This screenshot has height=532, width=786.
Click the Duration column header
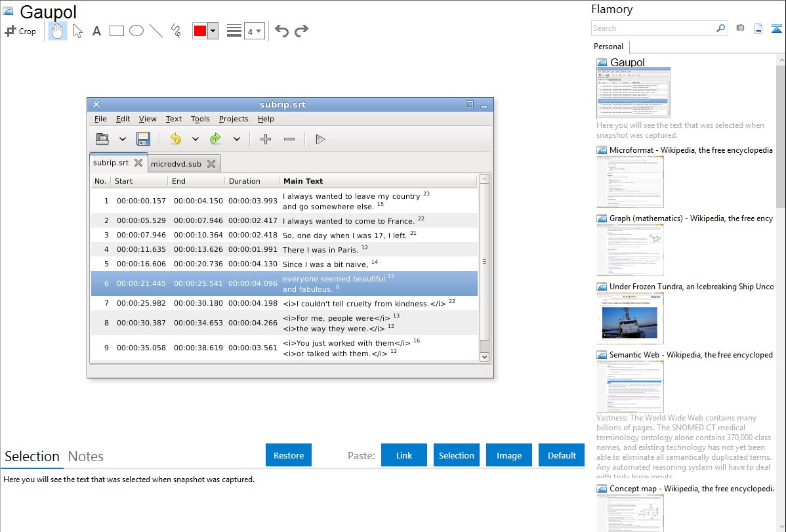point(252,181)
